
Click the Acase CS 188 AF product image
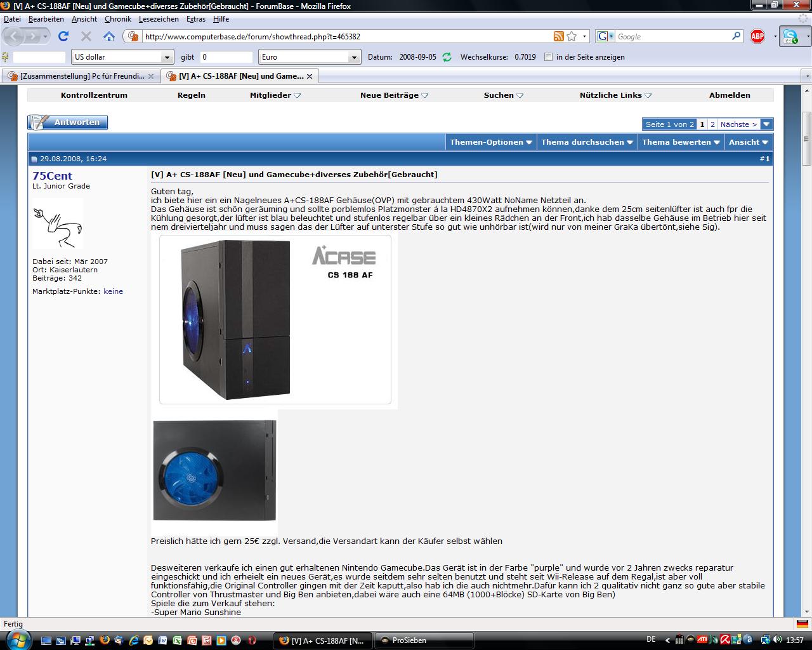[275, 320]
